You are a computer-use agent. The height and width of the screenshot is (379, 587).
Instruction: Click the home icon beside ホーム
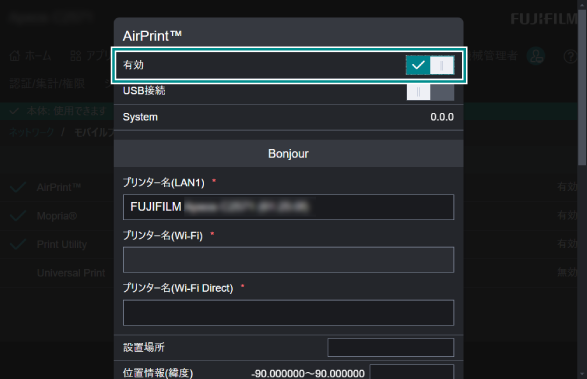point(15,56)
